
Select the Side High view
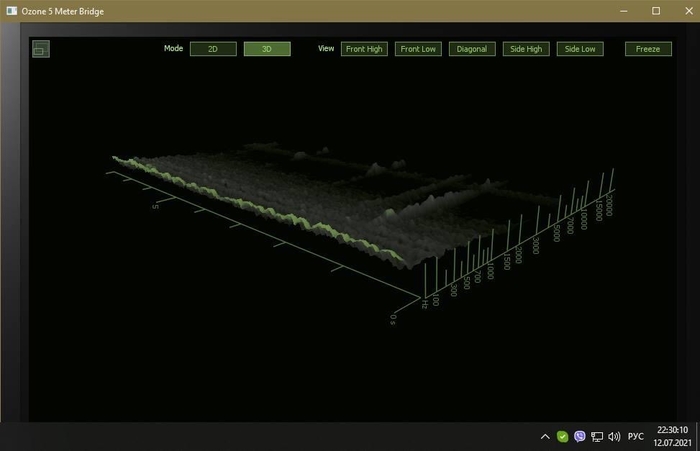coord(526,49)
